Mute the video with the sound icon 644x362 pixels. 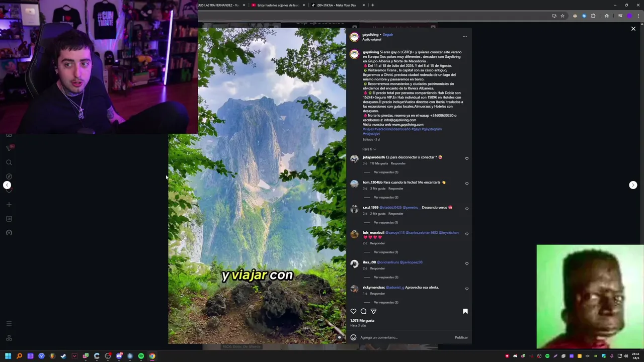tap(339, 337)
